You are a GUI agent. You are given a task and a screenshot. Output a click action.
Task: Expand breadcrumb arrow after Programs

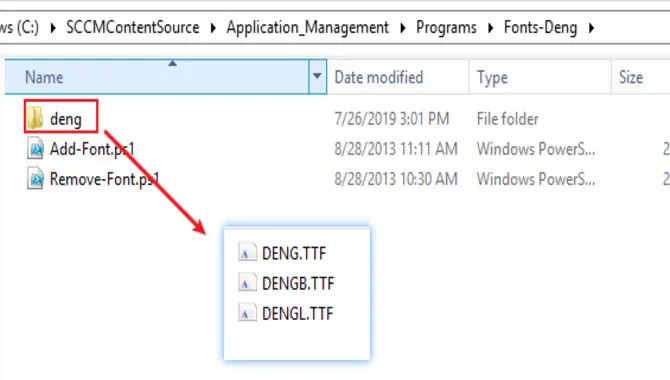490,28
